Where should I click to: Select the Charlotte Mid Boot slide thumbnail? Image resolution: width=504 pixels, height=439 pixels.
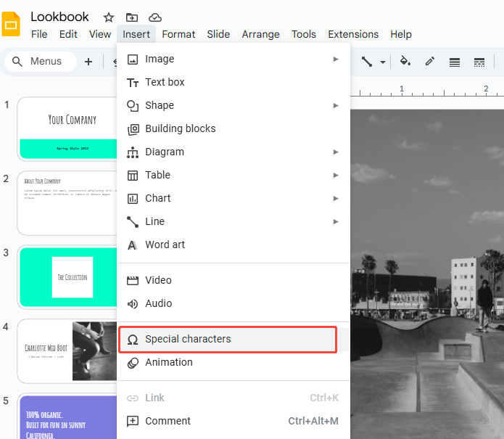(67, 351)
